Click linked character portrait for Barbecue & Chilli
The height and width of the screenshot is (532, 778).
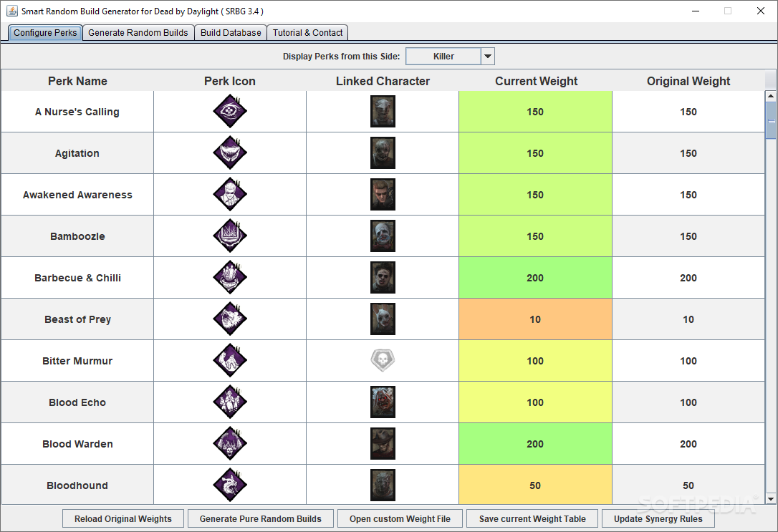pyautogui.click(x=383, y=278)
